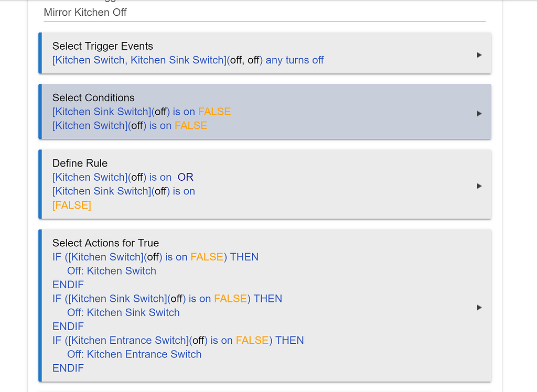Open the Select Actions for True panel

(x=105, y=243)
